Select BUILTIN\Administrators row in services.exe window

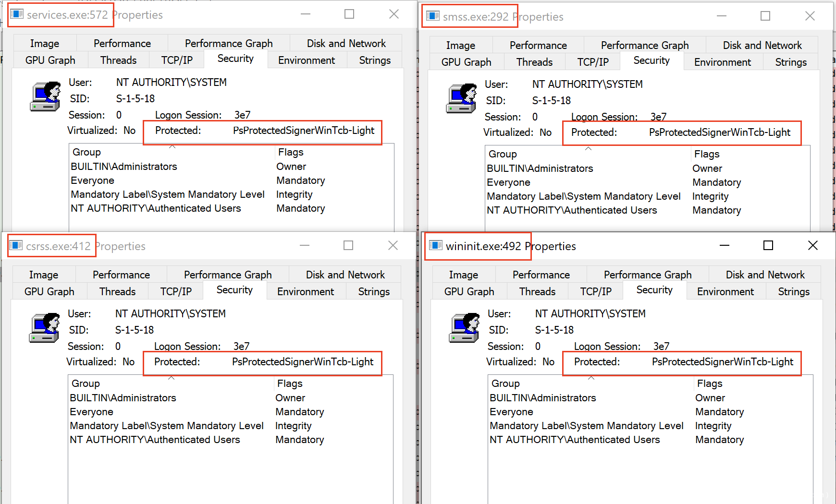232,167
